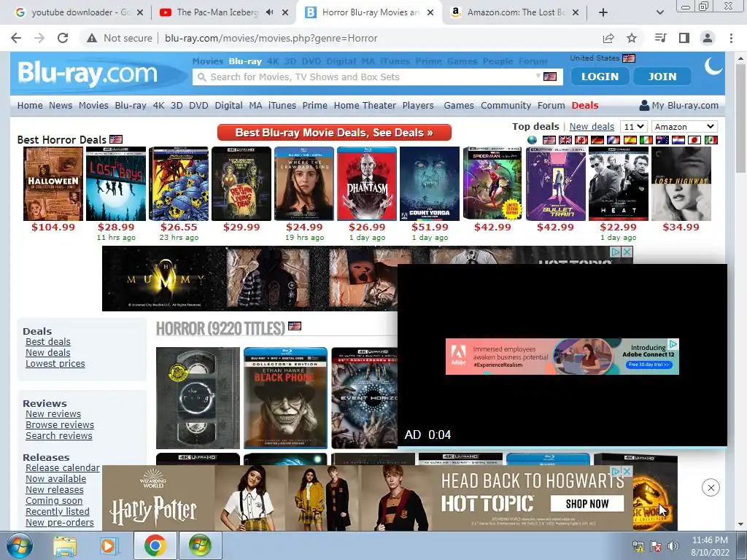Screen dimensions: 747x560
Task: Open the Black Phone Blu-ray cover
Action: 285,398
